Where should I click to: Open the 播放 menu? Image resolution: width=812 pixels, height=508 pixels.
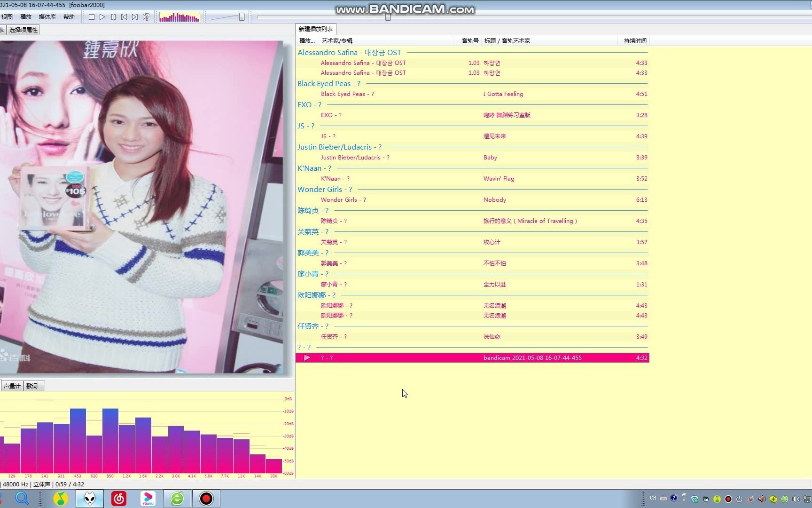(x=26, y=17)
